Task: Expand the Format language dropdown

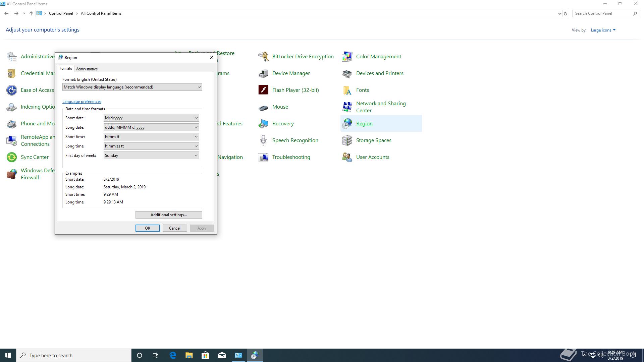Action: [132, 87]
